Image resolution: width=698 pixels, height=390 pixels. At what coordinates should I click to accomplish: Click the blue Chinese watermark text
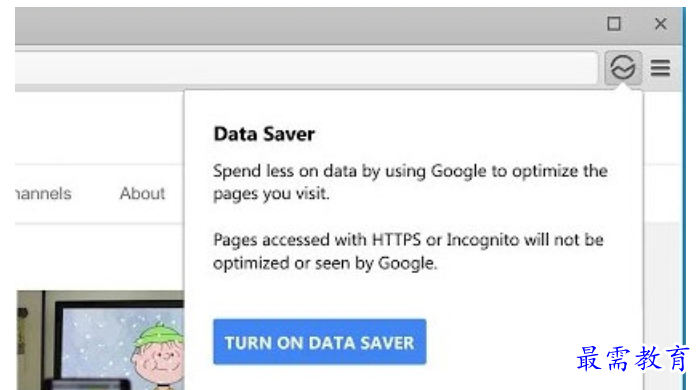pos(633,358)
